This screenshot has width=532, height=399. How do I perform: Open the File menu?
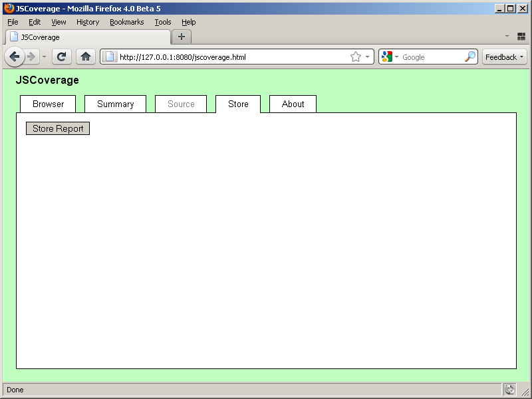(x=13, y=22)
